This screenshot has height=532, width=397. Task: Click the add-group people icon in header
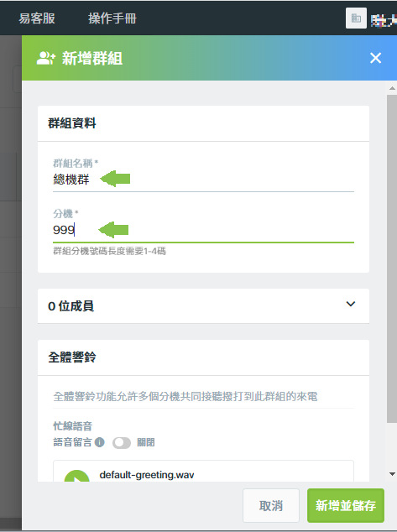click(45, 58)
